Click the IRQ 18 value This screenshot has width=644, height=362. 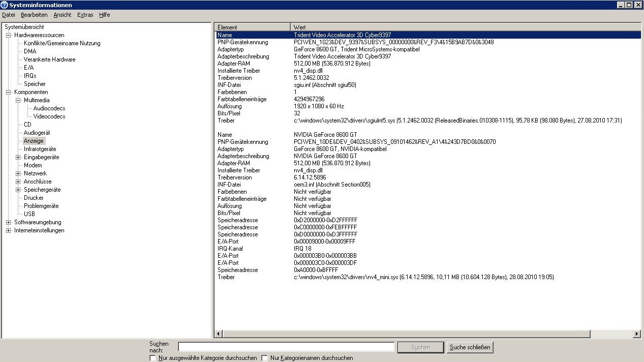(x=303, y=249)
